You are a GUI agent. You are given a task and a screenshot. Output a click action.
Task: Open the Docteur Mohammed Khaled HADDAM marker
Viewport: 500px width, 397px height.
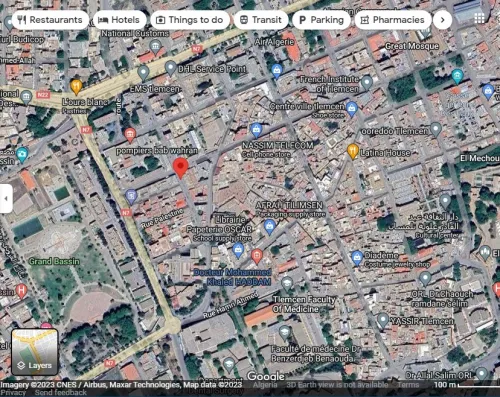[x=257, y=256]
